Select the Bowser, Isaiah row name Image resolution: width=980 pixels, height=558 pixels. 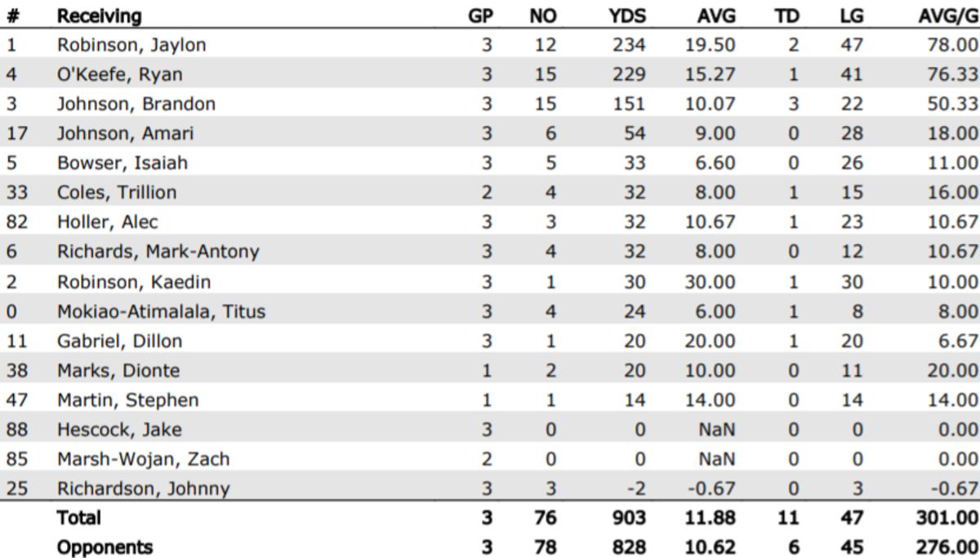click(122, 163)
